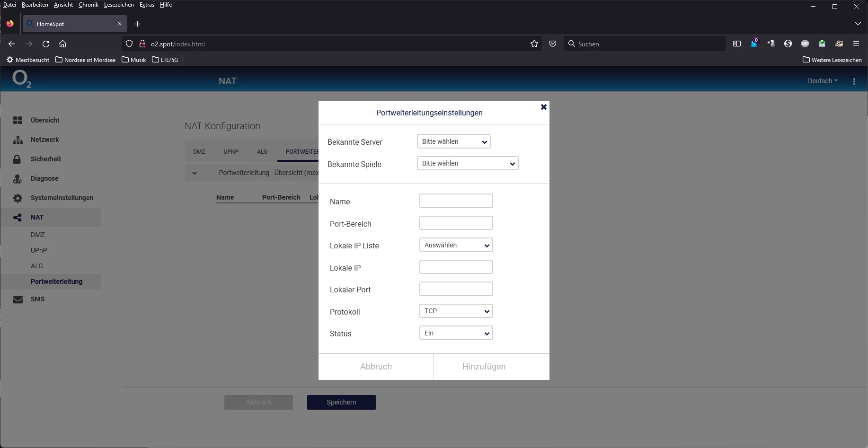Open the Deutsch language dropdown
Viewport: 868px width, 448px height.
(x=823, y=81)
